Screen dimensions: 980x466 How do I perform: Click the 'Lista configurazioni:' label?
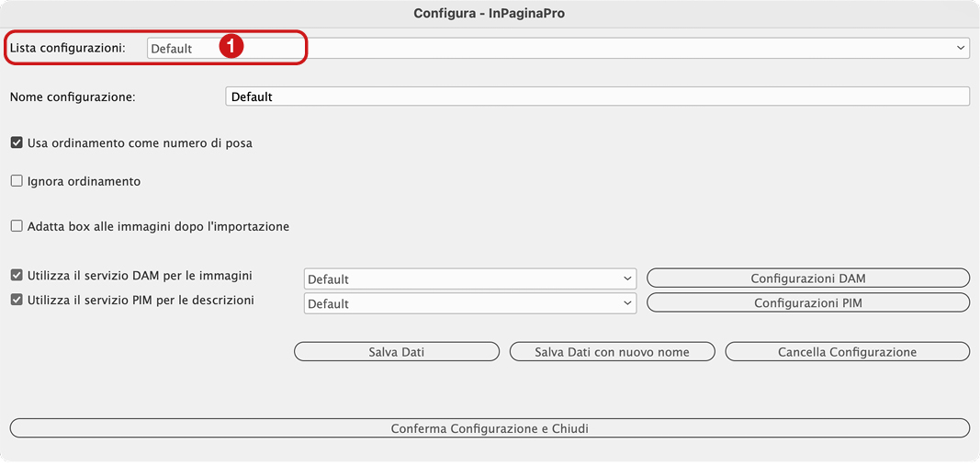coord(67,48)
